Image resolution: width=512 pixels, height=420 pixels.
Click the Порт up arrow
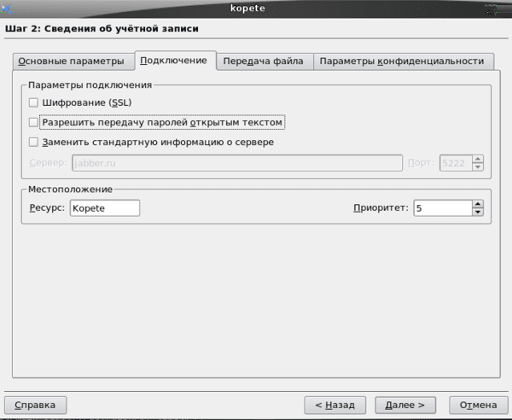tap(478, 159)
